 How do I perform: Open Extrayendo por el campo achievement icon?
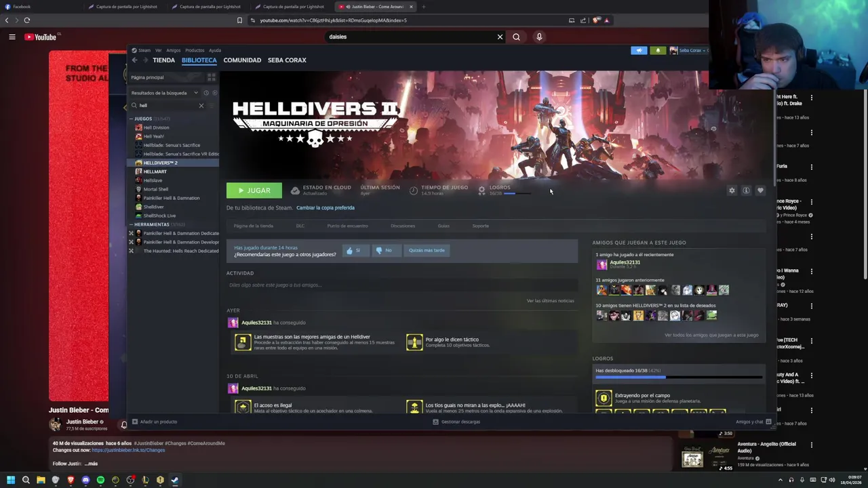[x=604, y=398]
